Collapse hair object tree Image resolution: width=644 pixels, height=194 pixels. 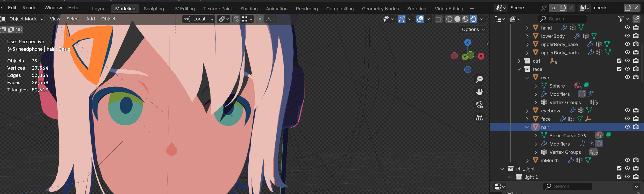click(x=527, y=127)
